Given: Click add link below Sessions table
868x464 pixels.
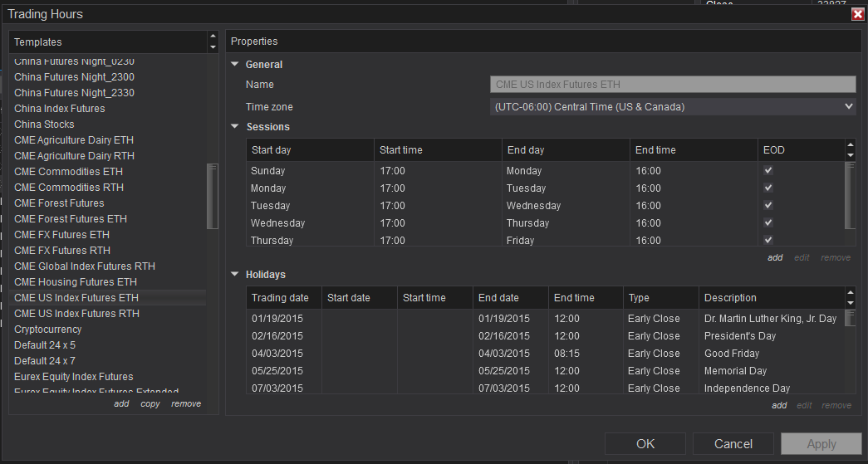Looking at the screenshot, I should [774, 257].
